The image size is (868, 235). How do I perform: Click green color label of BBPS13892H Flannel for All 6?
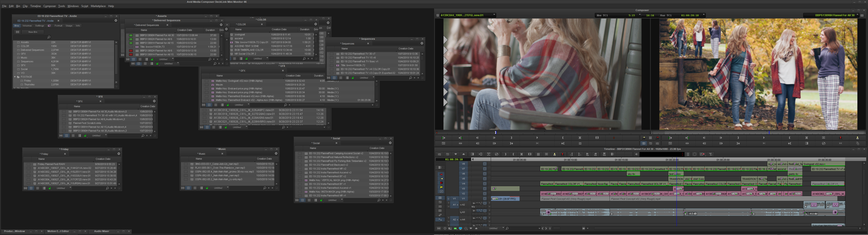[x=131, y=39]
